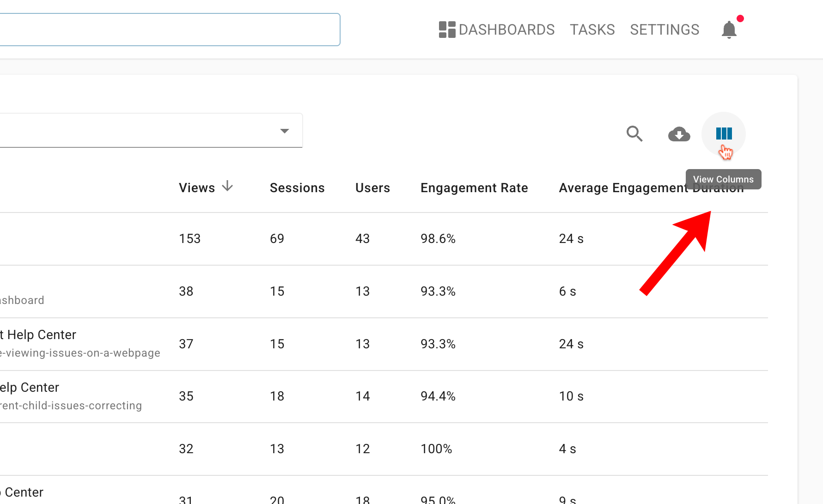The height and width of the screenshot is (504, 823).
Task: Select the row with 153 views
Action: (x=189, y=238)
